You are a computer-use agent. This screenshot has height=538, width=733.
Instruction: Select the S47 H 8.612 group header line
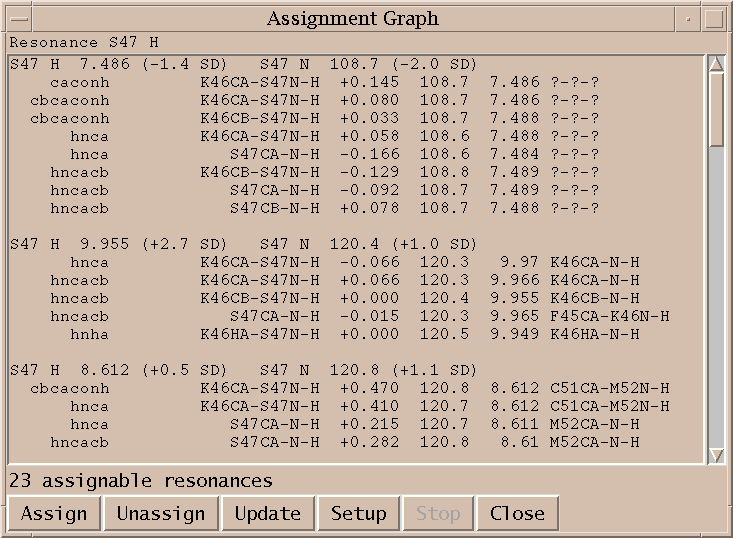tap(240, 370)
